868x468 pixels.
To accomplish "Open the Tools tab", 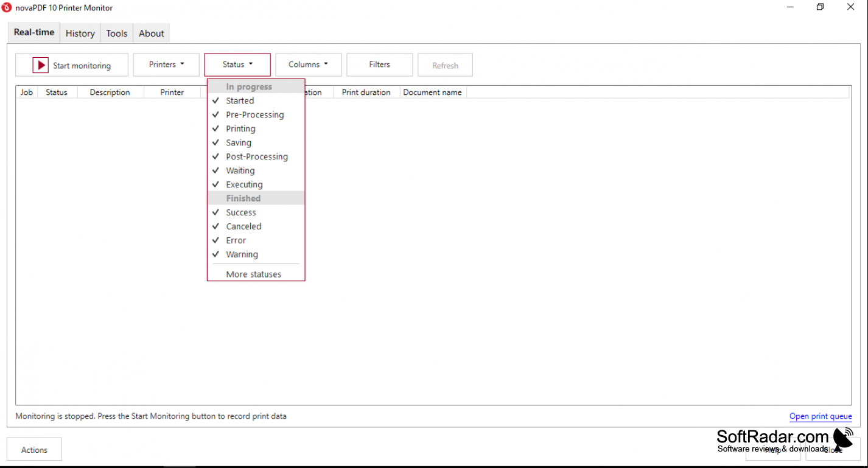I will (117, 33).
